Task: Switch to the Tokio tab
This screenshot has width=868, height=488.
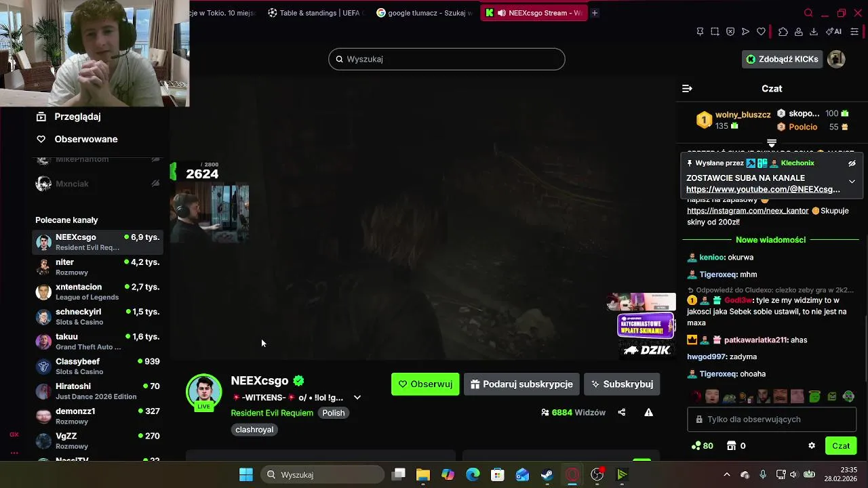Action: pos(223,13)
